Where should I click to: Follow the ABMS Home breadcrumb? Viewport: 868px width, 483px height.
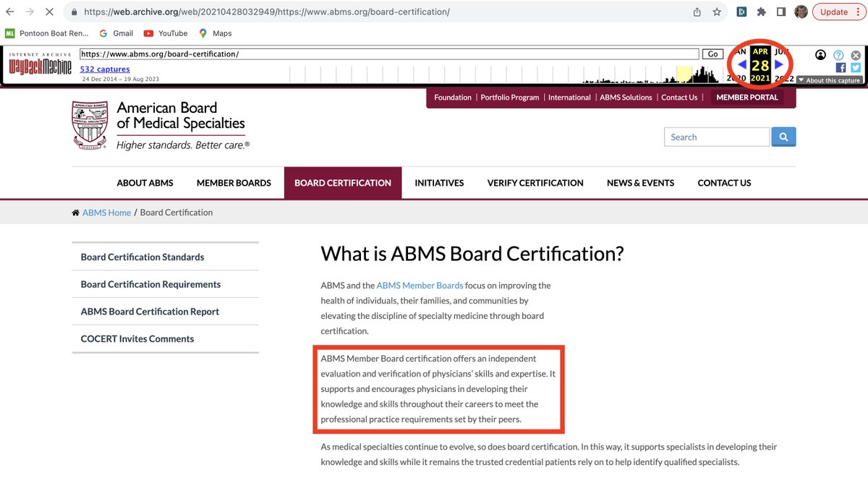point(106,213)
